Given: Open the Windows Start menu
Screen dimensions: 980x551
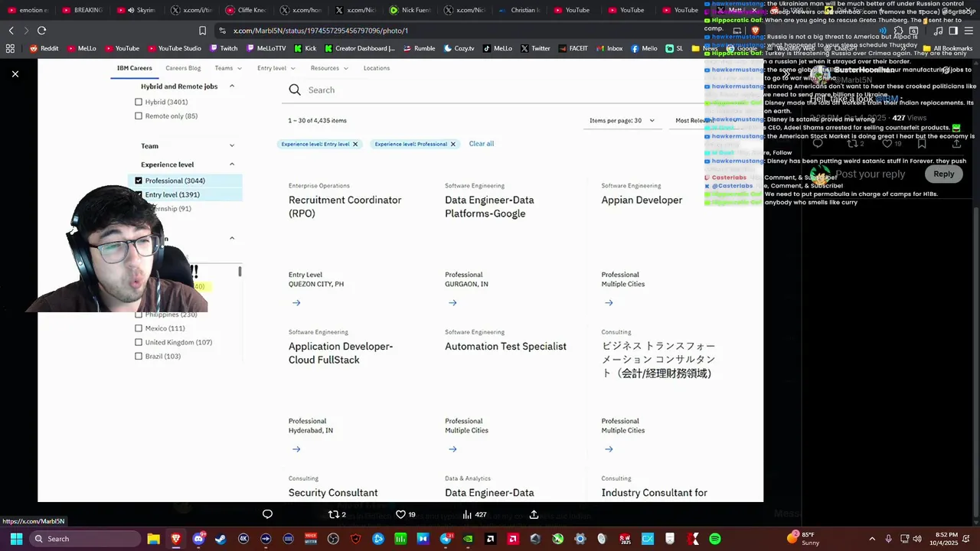Looking at the screenshot, I should tap(16, 539).
